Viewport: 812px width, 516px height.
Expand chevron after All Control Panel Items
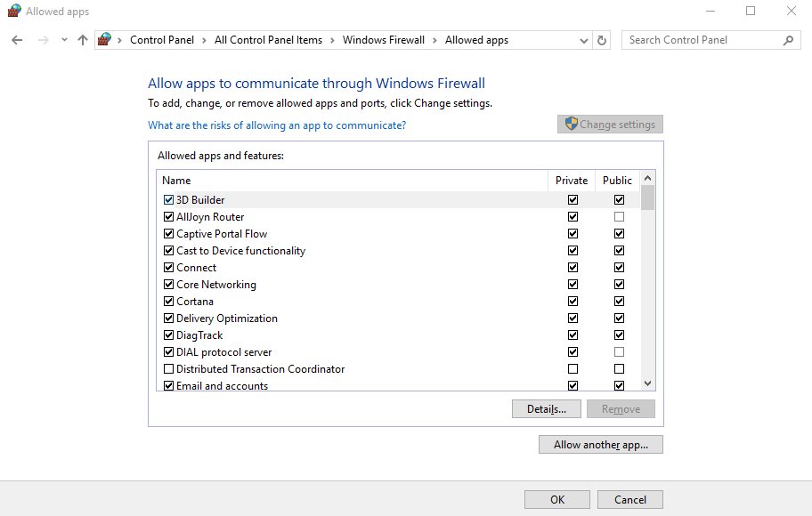click(x=332, y=40)
